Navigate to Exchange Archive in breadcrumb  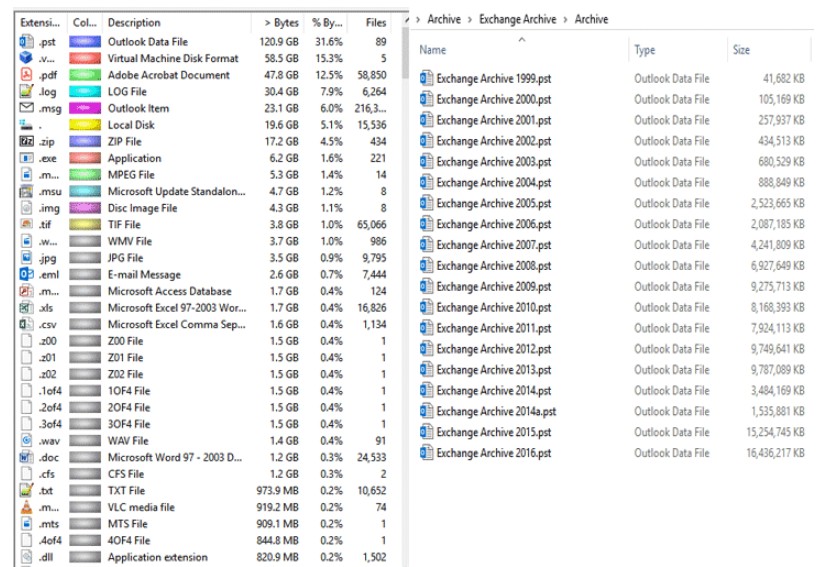coord(517,19)
